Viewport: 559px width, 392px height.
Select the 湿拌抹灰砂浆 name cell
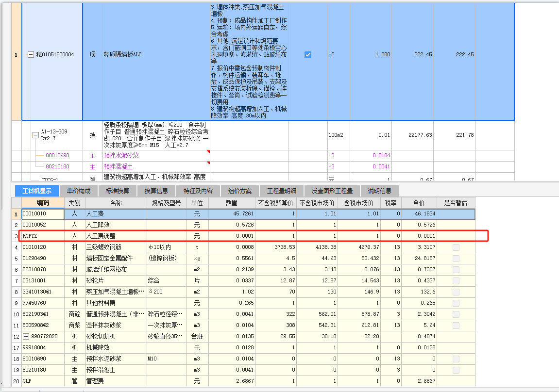coord(116,326)
